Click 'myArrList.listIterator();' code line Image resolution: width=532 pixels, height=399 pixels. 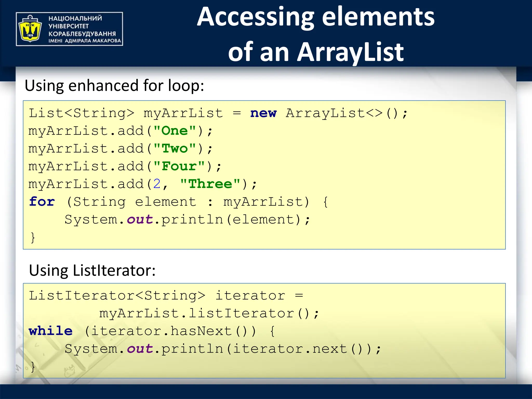209,313
